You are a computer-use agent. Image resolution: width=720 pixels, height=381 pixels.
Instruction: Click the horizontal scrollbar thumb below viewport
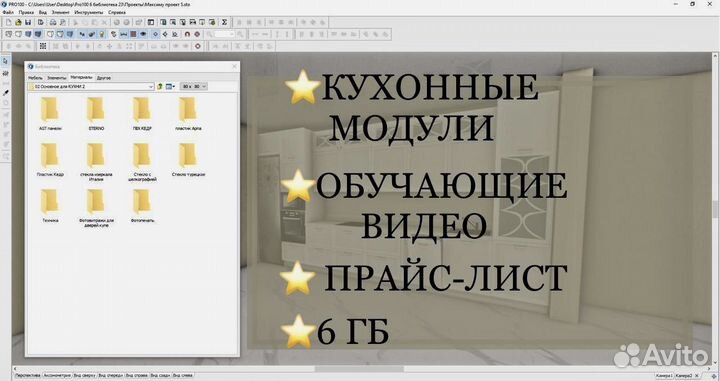coord(359,369)
